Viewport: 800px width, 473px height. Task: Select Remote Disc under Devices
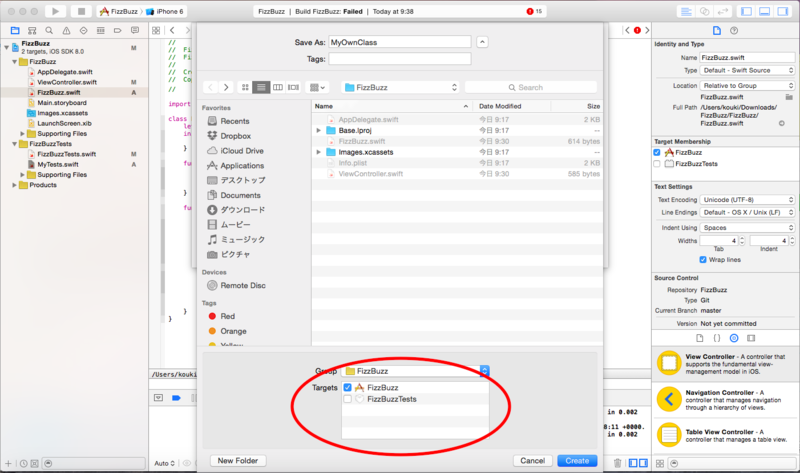243,286
